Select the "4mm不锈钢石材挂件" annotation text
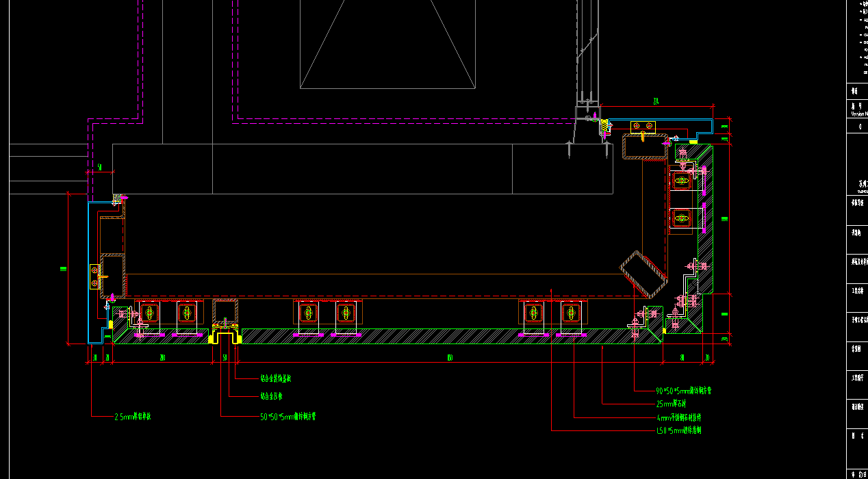This screenshot has height=479, width=868. coord(679,417)
